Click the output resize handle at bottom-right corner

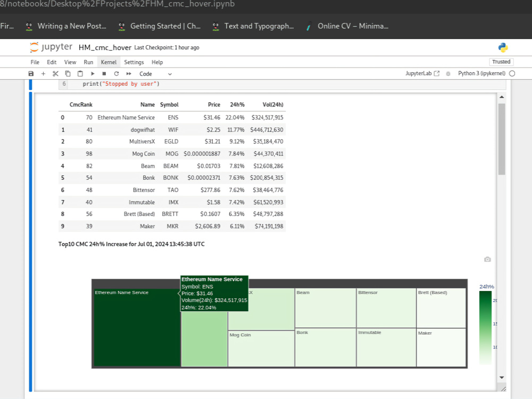[503, 389]
